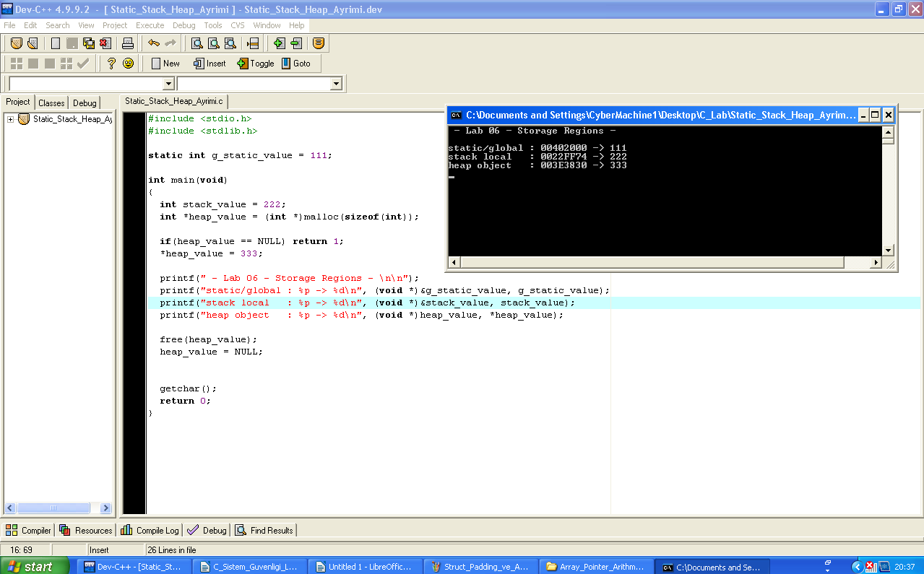Close the current file with red X icon
The image size is (924, 574).
105,43
